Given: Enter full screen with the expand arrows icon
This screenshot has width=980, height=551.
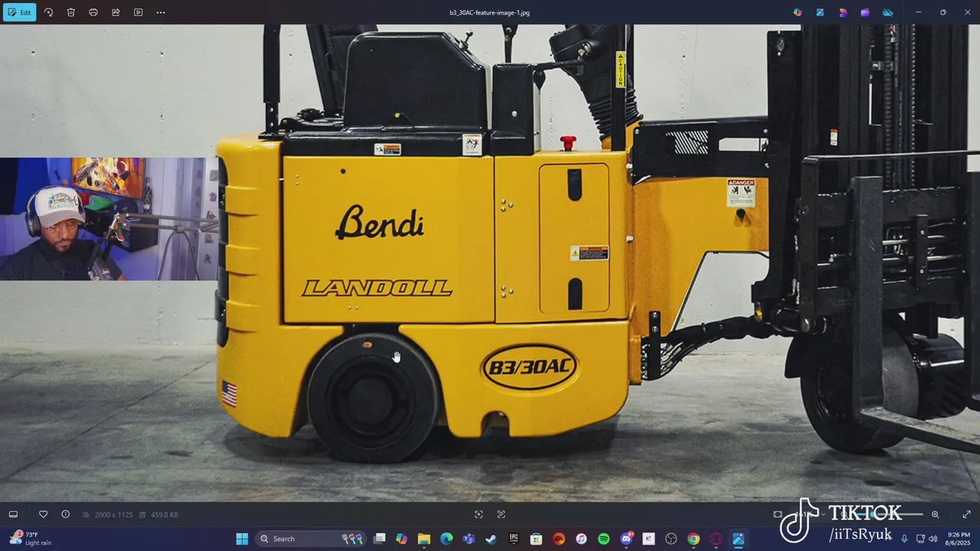Looking at the screenshot, I should coord(966,514).
